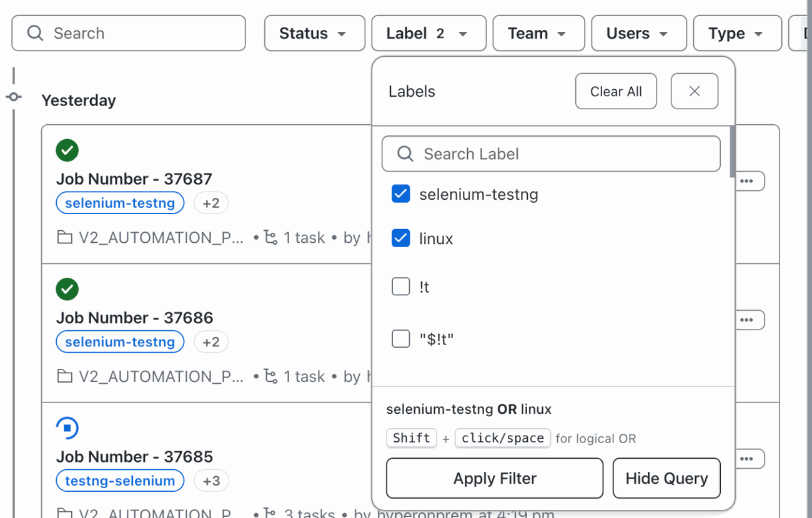Click the task branch icon for Job 37687
Screen dimensions: 812x518
point(270,238)
